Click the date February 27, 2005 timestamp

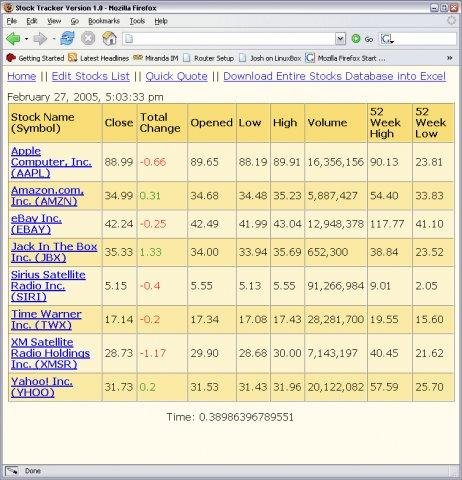click(85, 97)
